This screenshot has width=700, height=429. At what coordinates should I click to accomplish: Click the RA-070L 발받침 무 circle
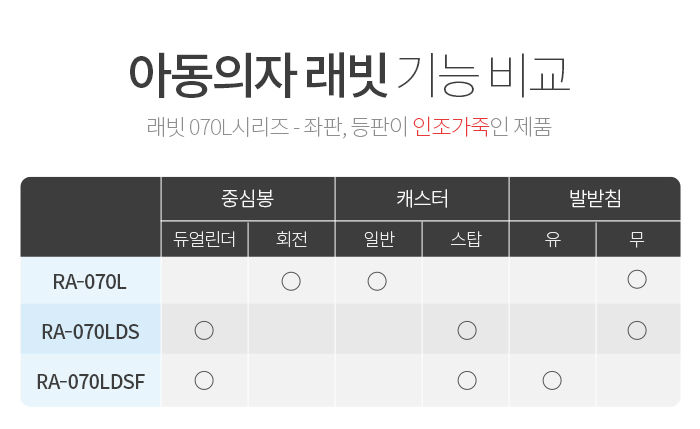(637, 279)
